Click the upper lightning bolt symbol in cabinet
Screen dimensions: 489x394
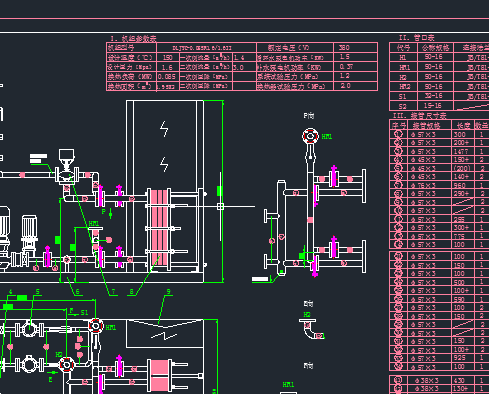[164, 129]
